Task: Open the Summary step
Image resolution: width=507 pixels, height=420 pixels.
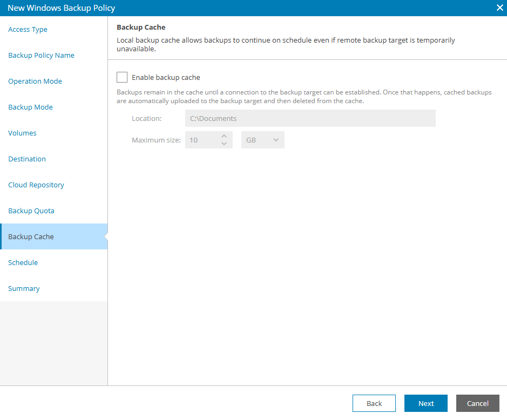Action: (24, 289)
